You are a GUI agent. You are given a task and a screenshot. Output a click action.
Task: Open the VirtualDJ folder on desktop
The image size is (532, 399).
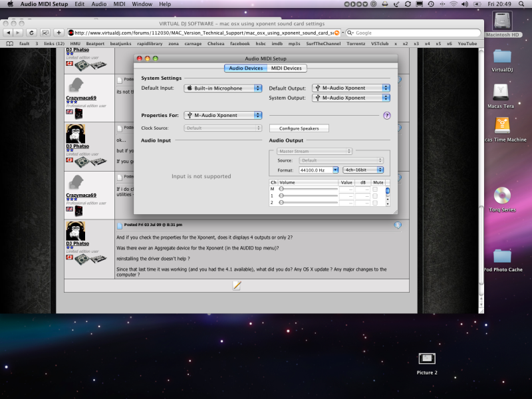tap(502, 57)
